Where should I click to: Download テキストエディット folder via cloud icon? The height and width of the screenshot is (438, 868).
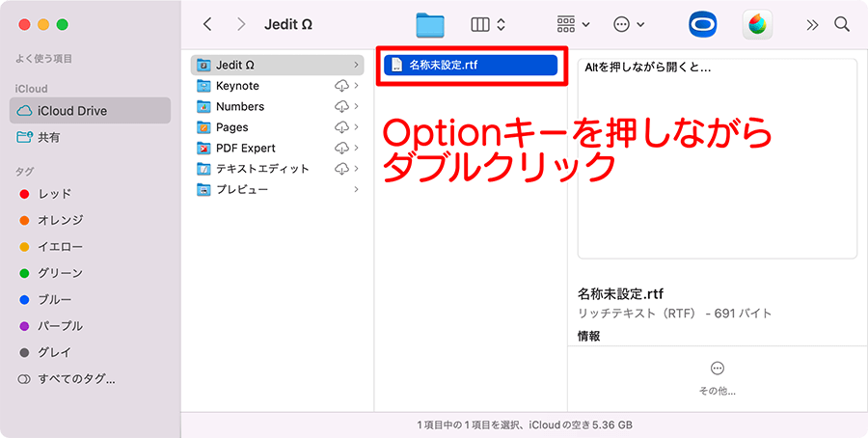click(x=342, y=168)
